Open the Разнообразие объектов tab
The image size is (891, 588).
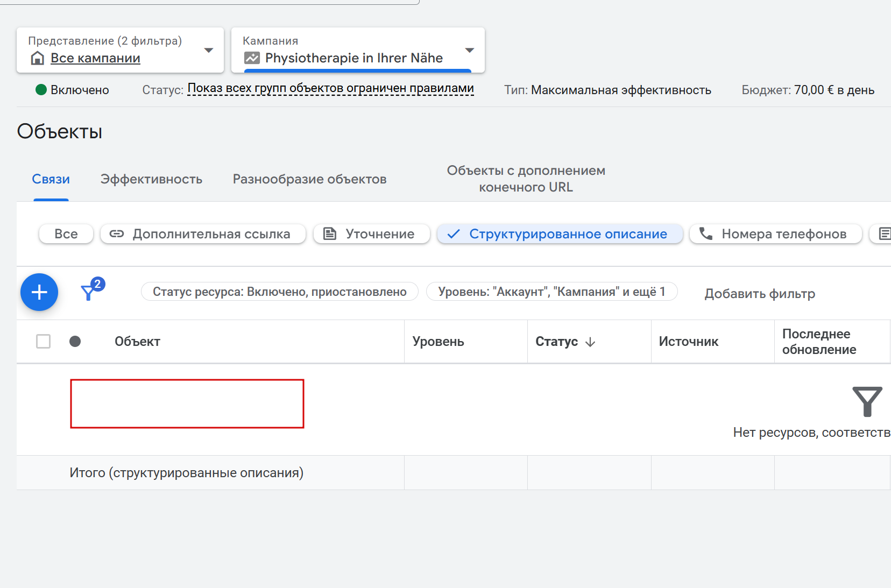(x=309, y=179)
